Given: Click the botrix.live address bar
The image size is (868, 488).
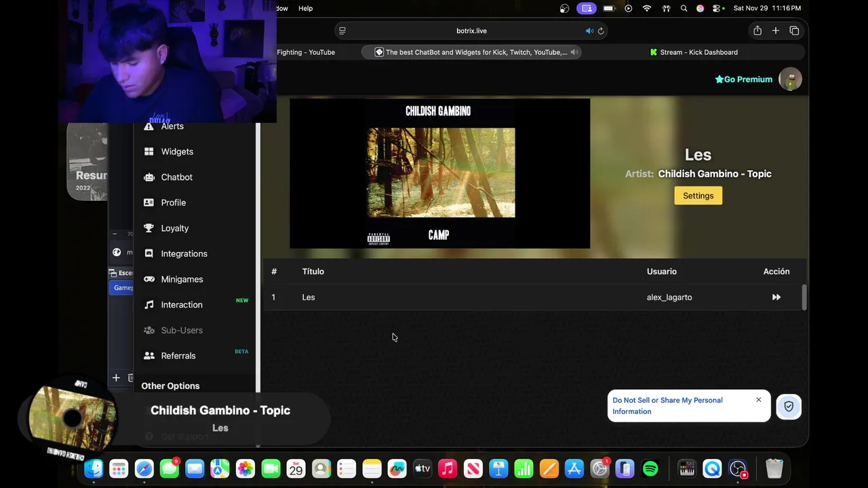Looking at the screenshot, I should click(471, 30).
